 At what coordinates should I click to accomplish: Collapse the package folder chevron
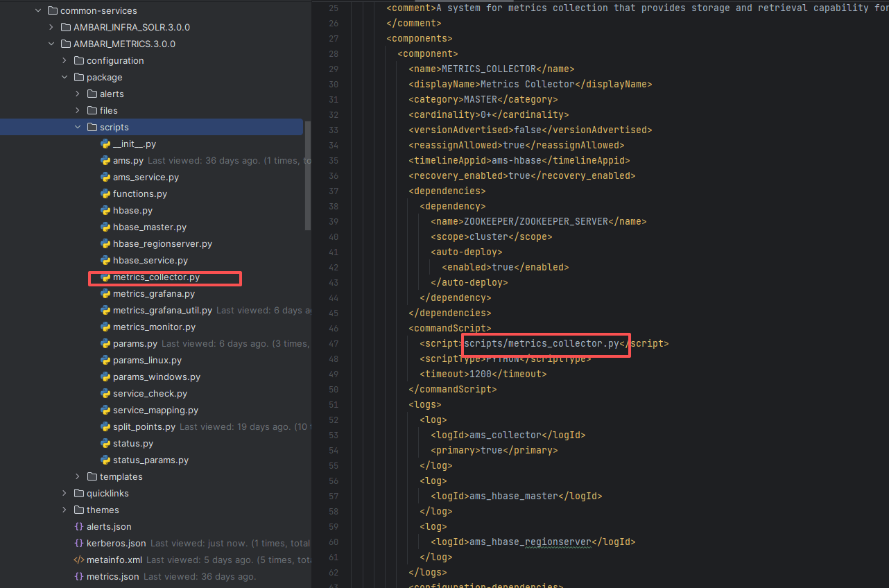[x=64, y=78]
